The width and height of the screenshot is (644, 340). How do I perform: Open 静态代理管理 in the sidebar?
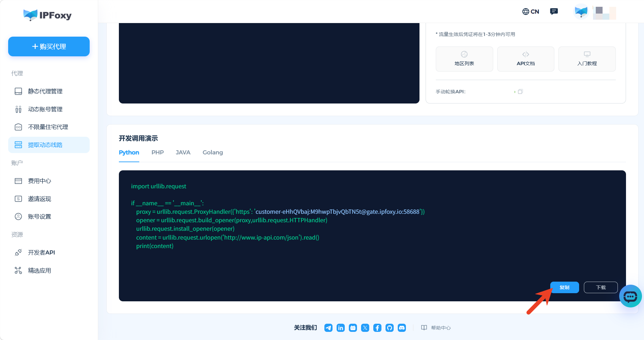49,91
